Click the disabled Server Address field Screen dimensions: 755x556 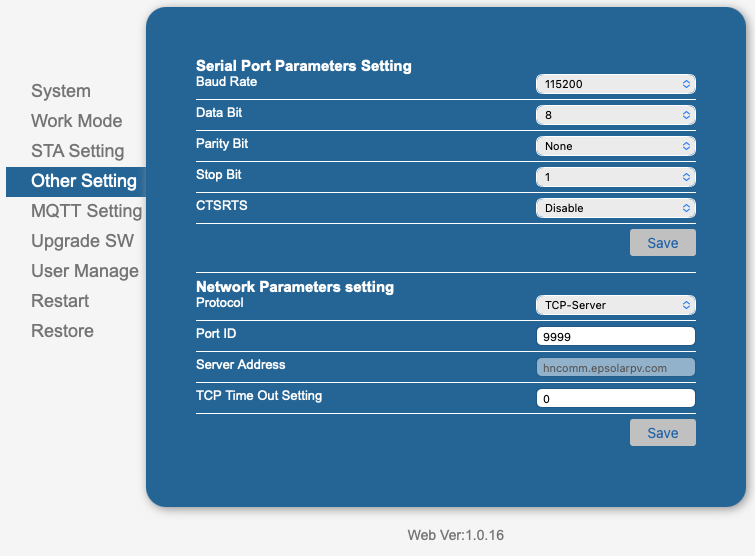coord(615,367)
